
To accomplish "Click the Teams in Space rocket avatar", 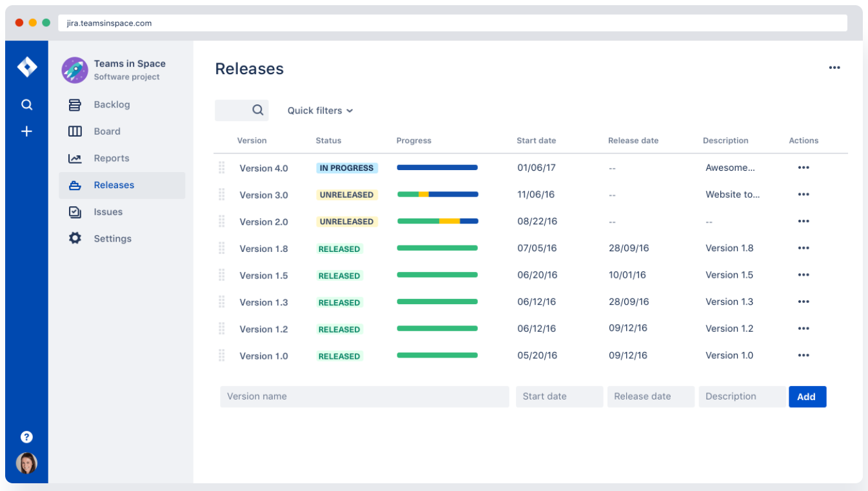I will 75,70.
